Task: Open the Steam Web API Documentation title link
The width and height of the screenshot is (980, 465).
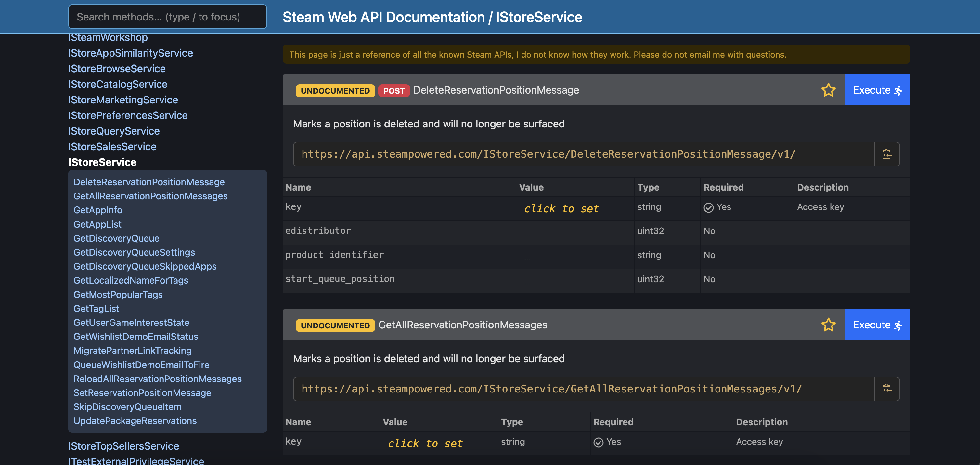Action: [x=383, y=17]
